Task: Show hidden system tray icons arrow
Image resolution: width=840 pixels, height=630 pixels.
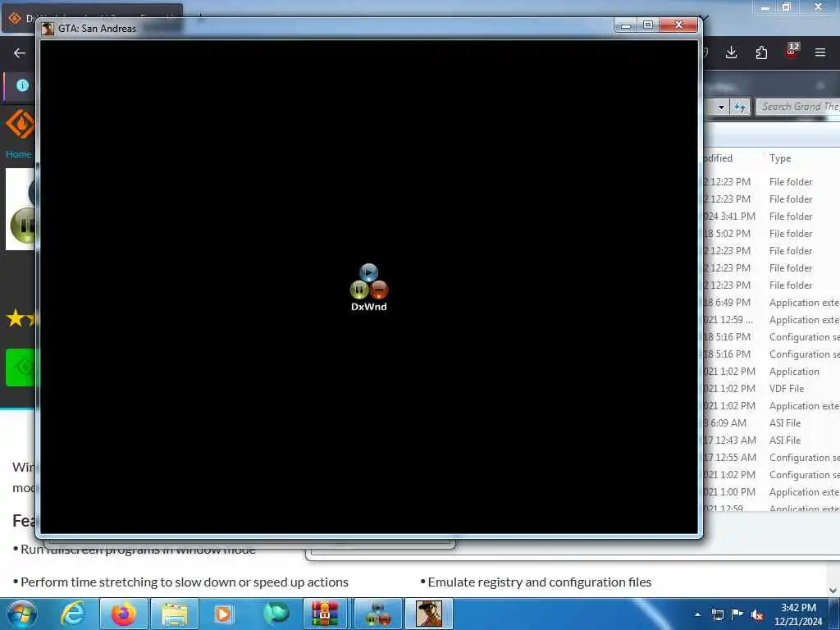Action: tap(697, 614)
